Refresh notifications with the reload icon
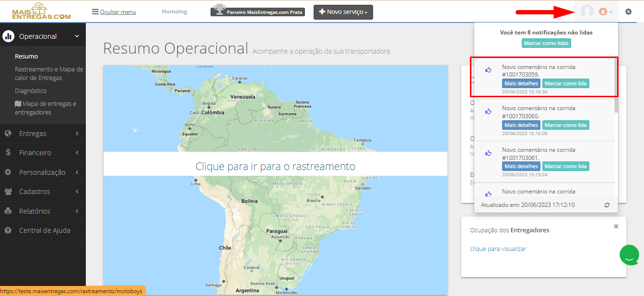Viewport: 644px width, 296px height. (607, 205)
